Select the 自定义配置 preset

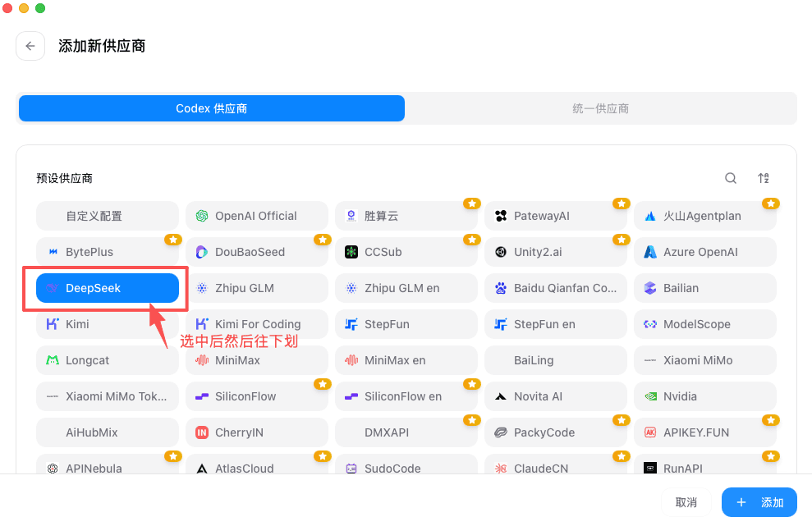(x=108, y=216)
